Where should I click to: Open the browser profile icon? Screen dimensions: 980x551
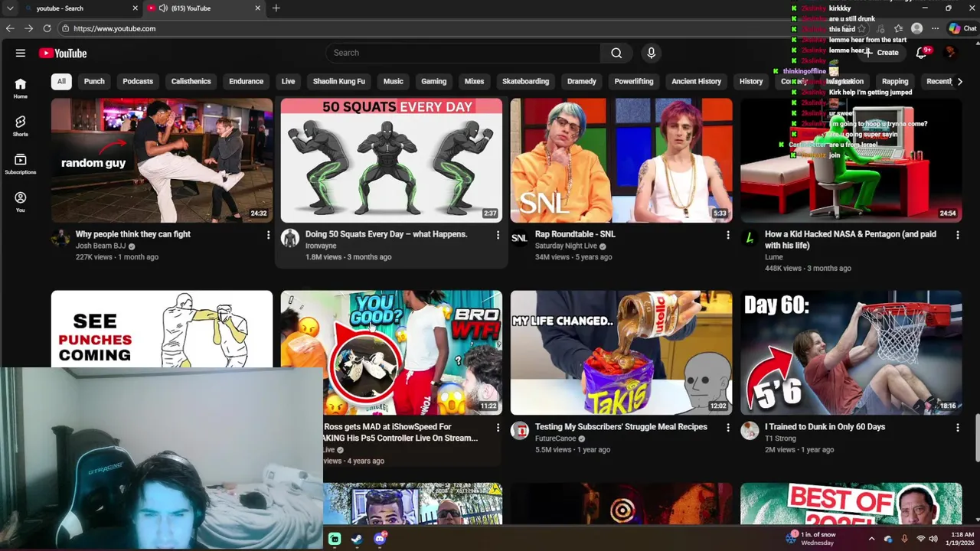(x=916, y=28)
